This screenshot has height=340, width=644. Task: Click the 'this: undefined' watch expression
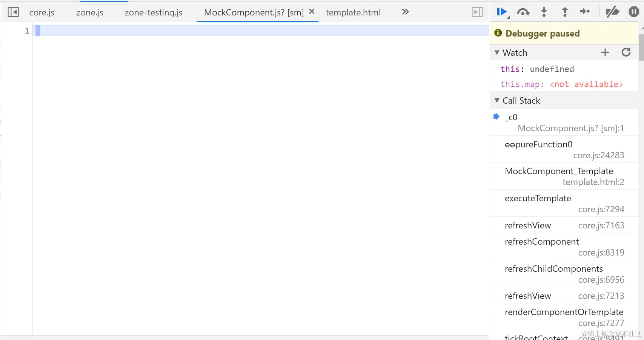pyautogui.click(x=537, y=69)
